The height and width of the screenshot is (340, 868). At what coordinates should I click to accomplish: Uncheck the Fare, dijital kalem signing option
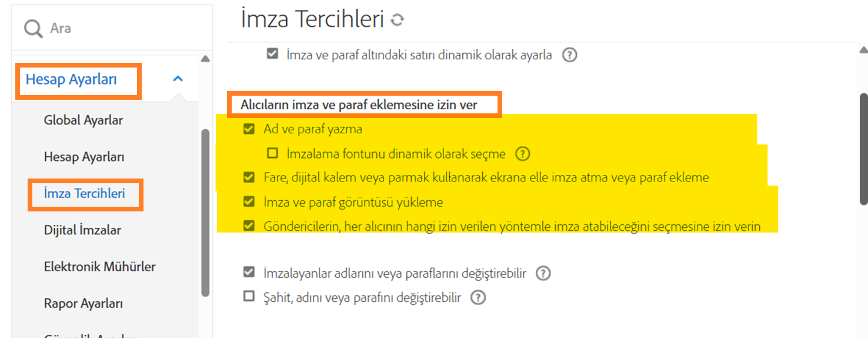(249, 176)
